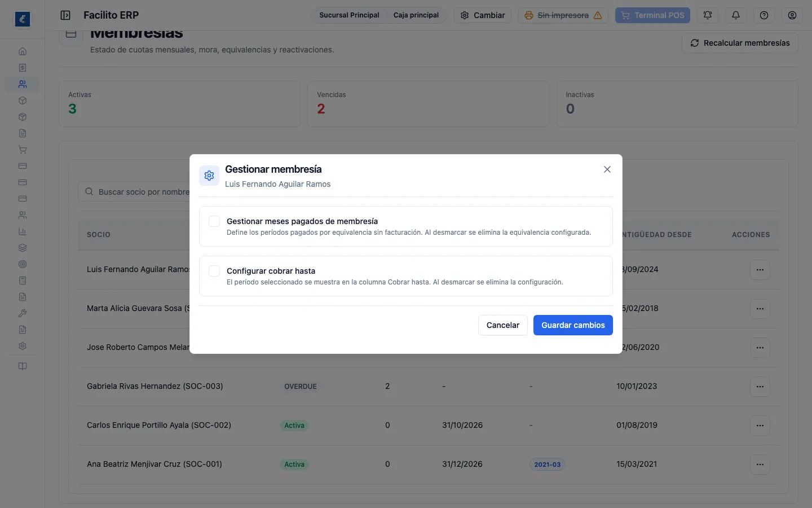Open the shopping cart sidebar icon
812x508 pixels.
(23, 150)
